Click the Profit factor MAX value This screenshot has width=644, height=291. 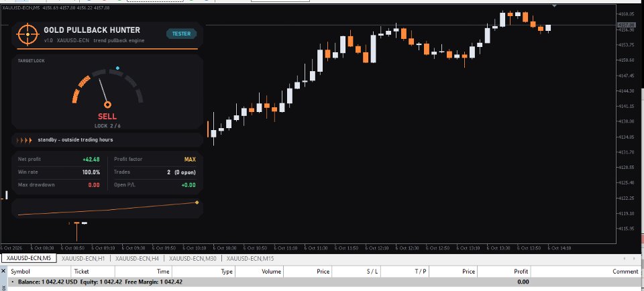[x=190, y=160]
